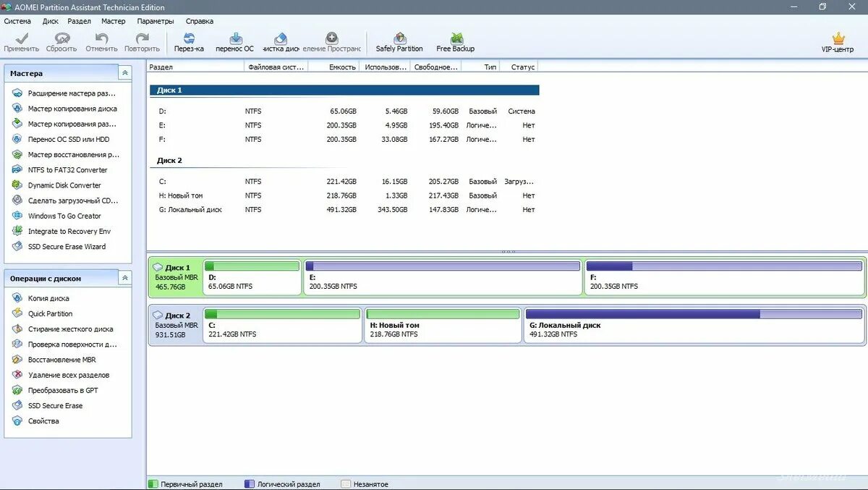This screenshot has width=868, height=490.
Task: Open the Справка menu
Action: click(200, 21)
